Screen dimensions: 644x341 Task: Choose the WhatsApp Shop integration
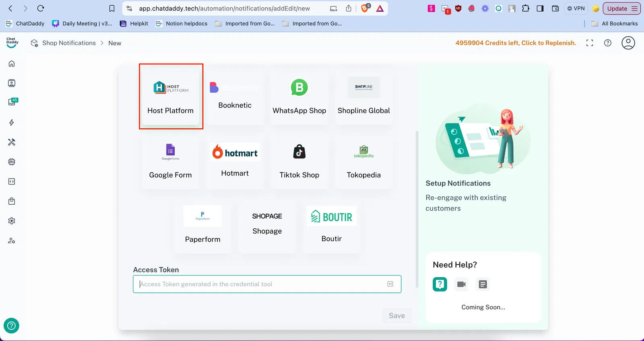click(x=299, y=97)
